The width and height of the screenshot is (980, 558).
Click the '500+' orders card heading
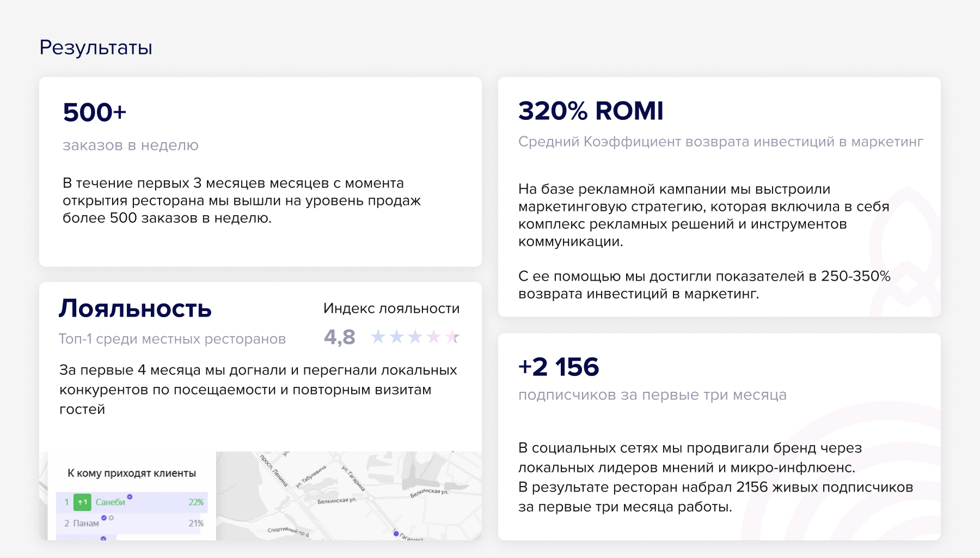(x=95, y=112)
